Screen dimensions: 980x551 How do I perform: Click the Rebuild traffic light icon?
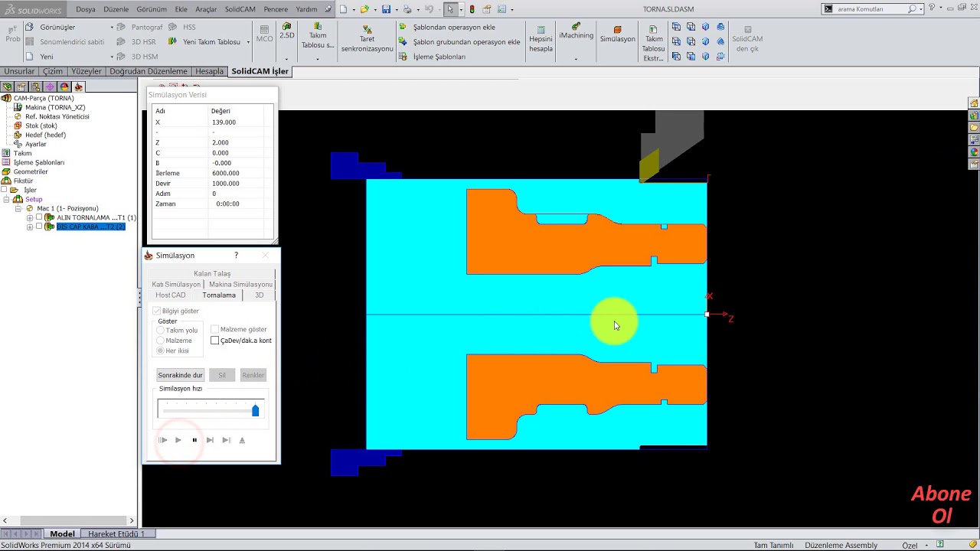[472, 9]
